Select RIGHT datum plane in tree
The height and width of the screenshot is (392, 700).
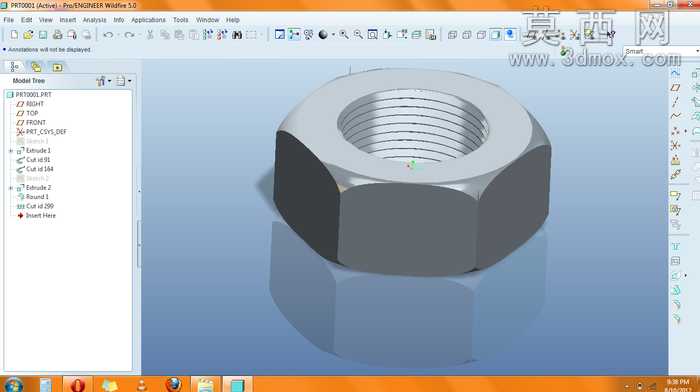(x=30, y=104)
